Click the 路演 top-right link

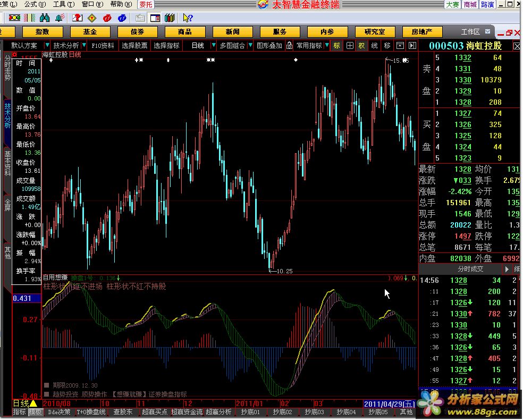point(487,5)
